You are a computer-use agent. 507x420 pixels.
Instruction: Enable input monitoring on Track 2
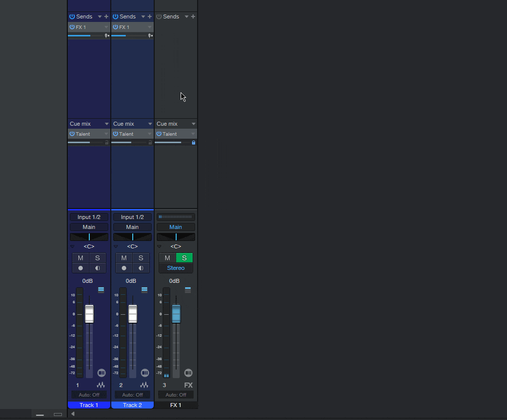pyautogui.click(x=141, y=268)
